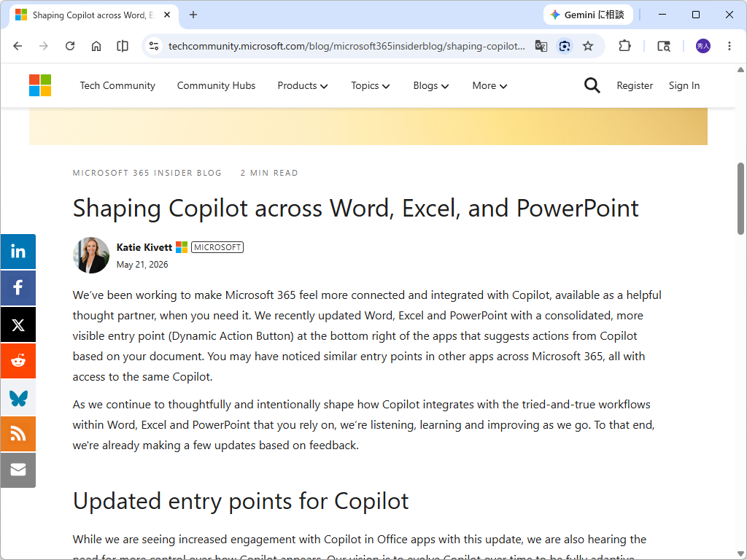Viewport: 747px width, 560px height.
Task: Click the scrollbar up arrow
Action: click(741, 70)
